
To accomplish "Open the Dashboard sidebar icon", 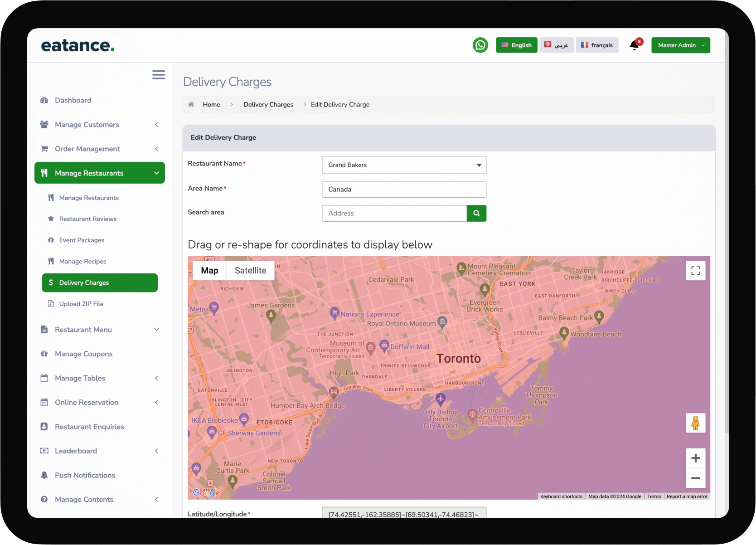I will point(44,100).
